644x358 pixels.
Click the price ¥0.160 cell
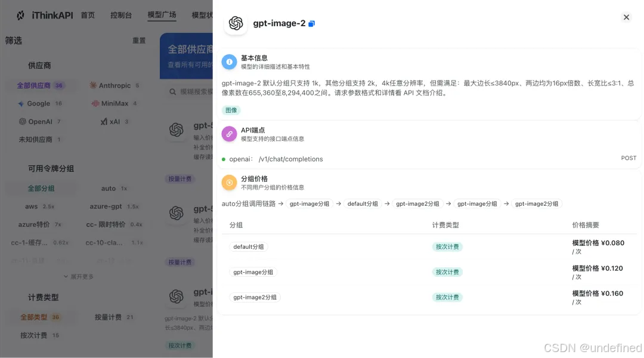pos(597,297)
